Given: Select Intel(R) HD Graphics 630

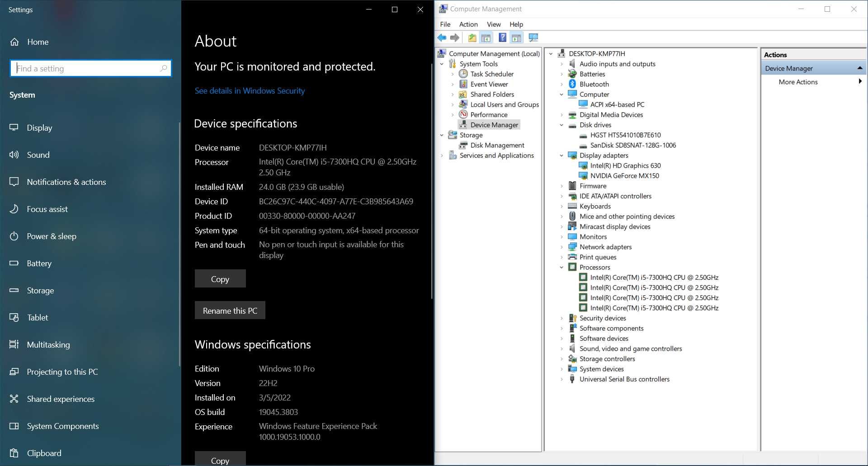Looking at the screenshot, I should tap(625, 165).
